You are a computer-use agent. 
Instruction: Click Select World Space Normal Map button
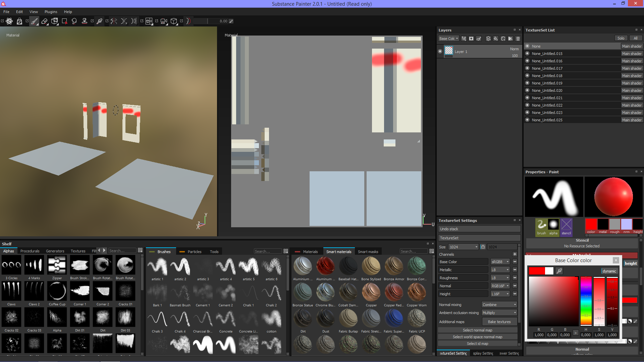coord(477,337)
